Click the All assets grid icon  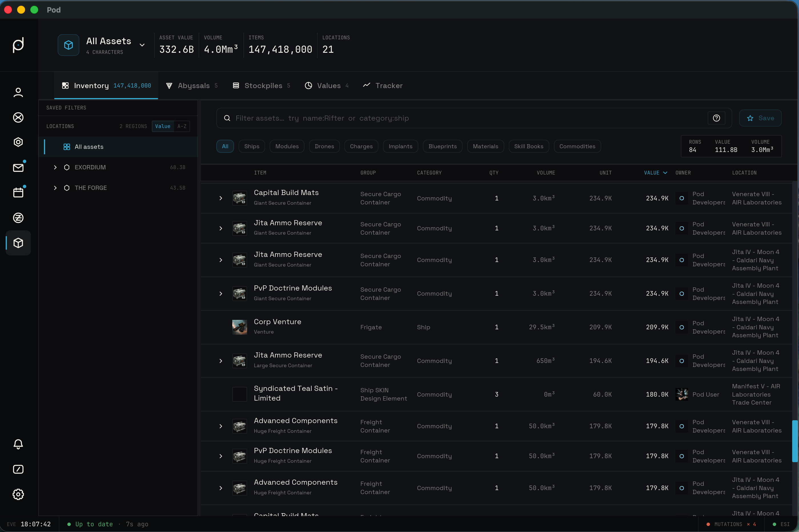(67, 147)
